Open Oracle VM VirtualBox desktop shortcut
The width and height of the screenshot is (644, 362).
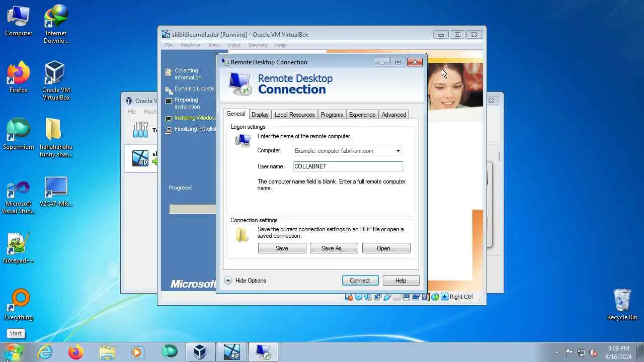pyautogui.click(x=56, y=80)
